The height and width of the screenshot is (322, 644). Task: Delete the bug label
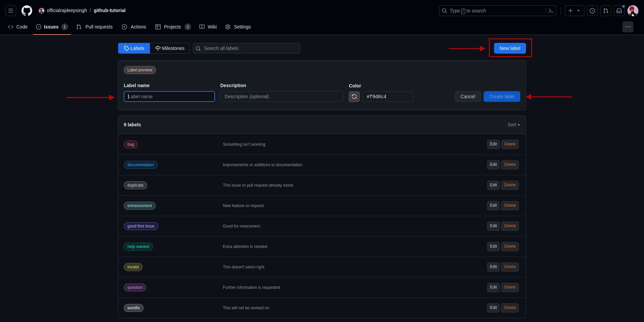click(510, 144)
